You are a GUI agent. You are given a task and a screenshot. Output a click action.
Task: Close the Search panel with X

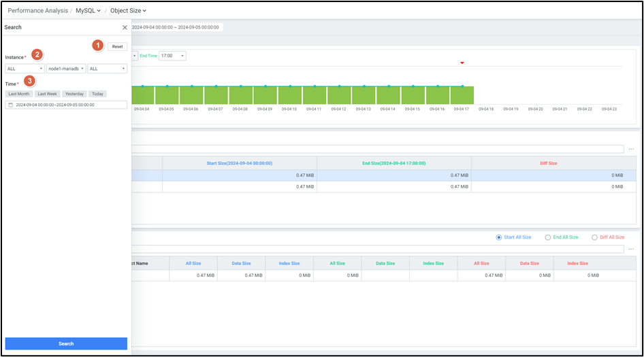click(125, 28)
